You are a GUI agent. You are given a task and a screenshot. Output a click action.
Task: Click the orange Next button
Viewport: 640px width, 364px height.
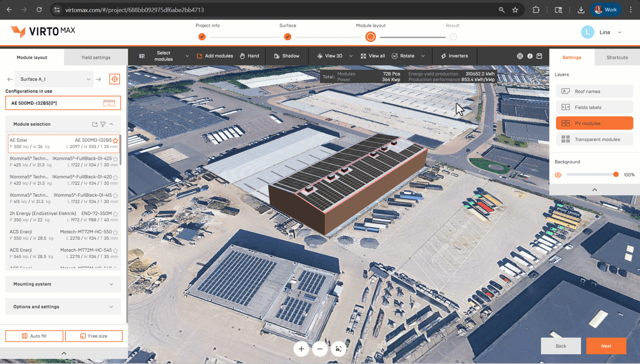pos(606,346)
